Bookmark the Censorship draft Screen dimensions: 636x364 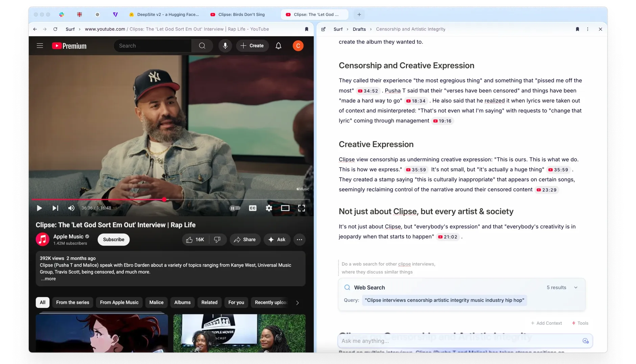click(x=577, y=29)
